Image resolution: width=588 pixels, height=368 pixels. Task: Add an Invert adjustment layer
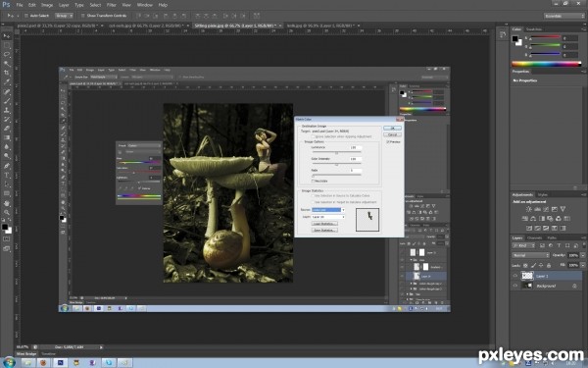click(x=529, y=228)
